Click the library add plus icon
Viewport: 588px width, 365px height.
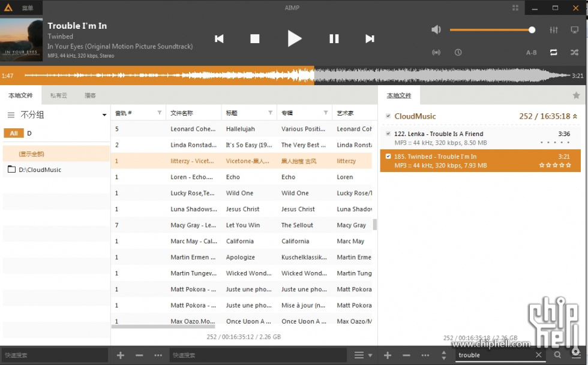point(121,355)
